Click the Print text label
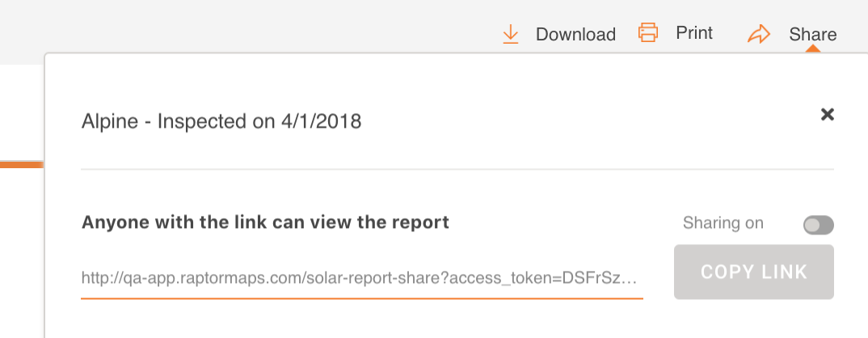868x338 pixels. click(x=694, y=32)
